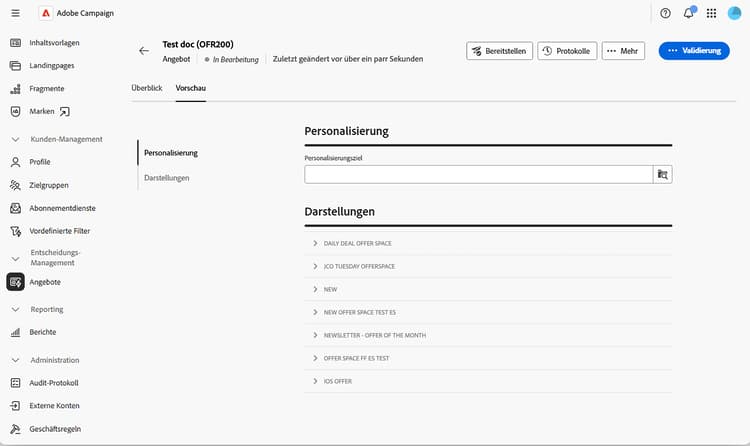The height and width of the screenshot is (446, 750).
Task: Open the apps grid switcher
Action: pyautogui.click(x=711, y=13)
